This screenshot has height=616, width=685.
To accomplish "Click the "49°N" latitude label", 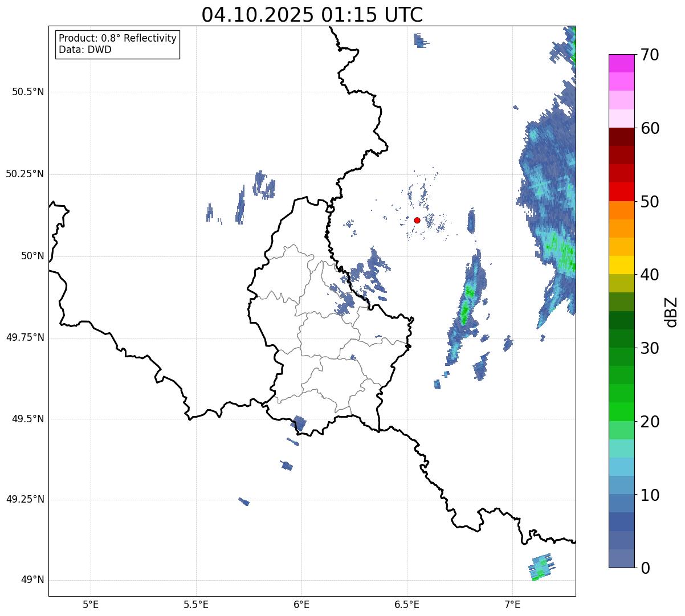I will tap(32, 580).
